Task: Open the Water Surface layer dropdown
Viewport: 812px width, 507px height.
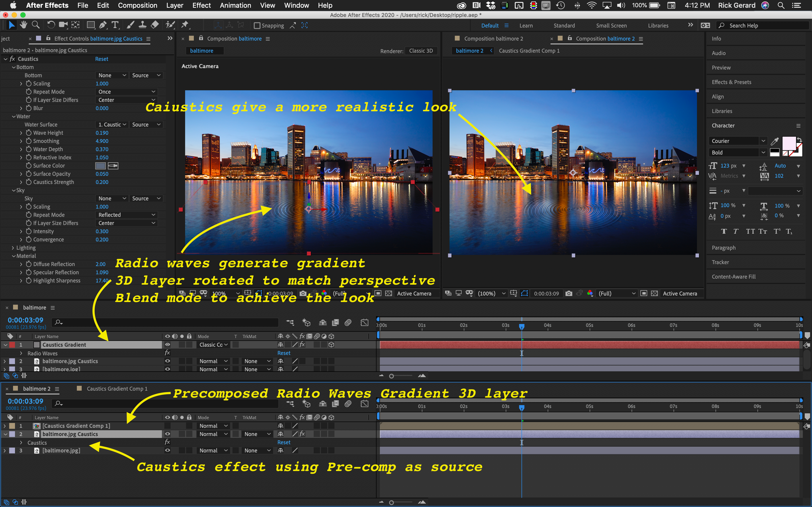Action: point(112,124)
